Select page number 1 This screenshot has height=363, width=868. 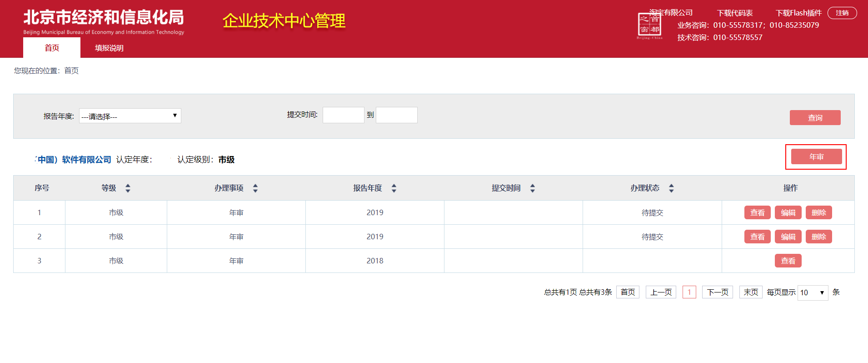click(689, 292)
